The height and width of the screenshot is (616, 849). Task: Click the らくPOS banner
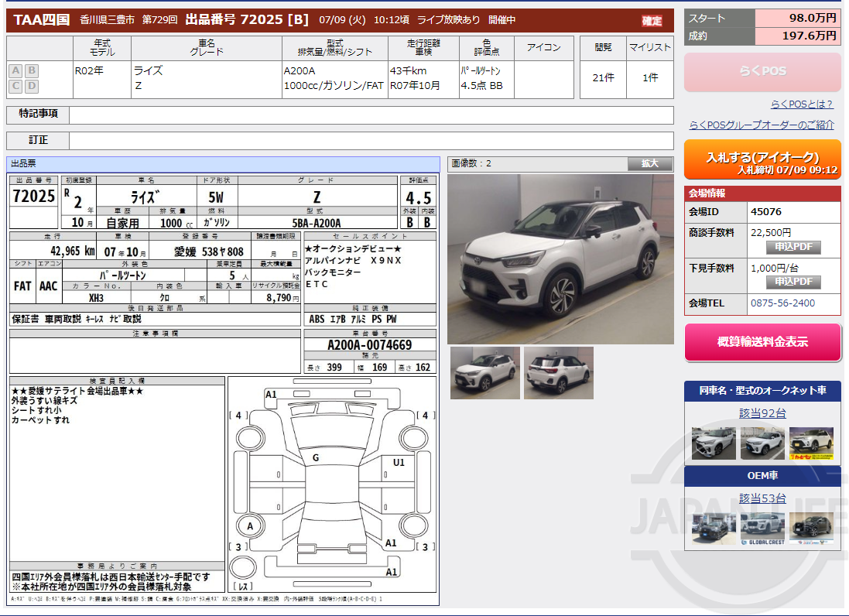(762, 72)
